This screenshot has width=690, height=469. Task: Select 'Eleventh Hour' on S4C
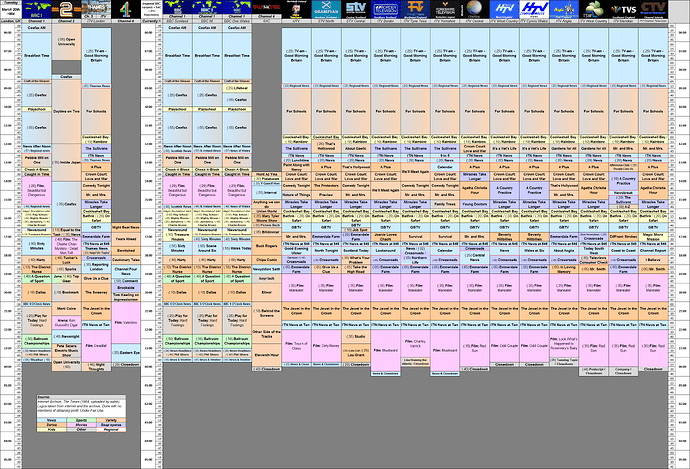click(x=266, y=355)
